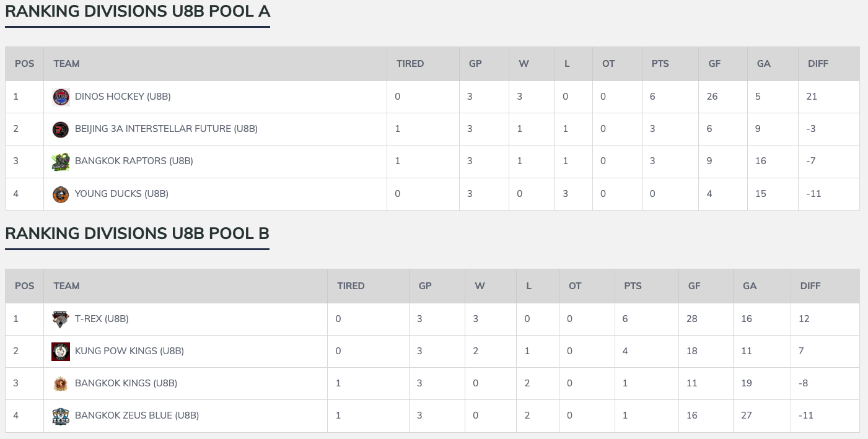
Task: Click the Bangkok Zeus Blue logo
Action: pyautogui.click(x=61, y=416)
